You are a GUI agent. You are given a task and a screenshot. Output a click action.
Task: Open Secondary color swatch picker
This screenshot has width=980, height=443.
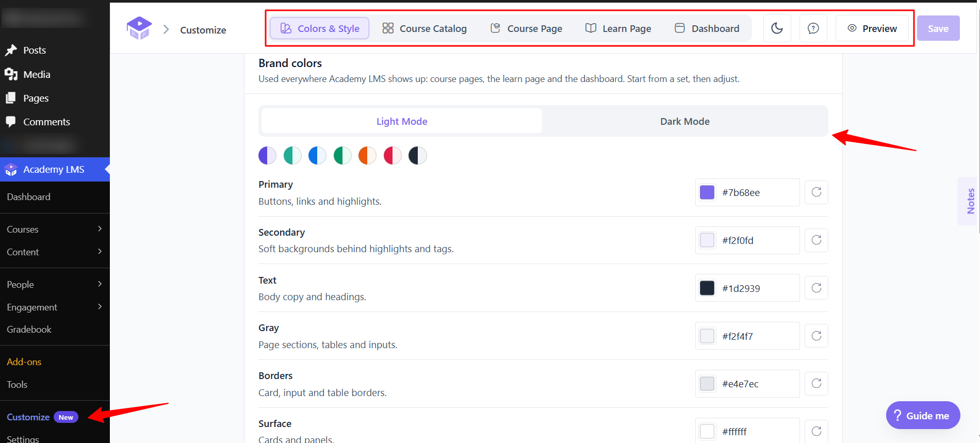point(707,240)
